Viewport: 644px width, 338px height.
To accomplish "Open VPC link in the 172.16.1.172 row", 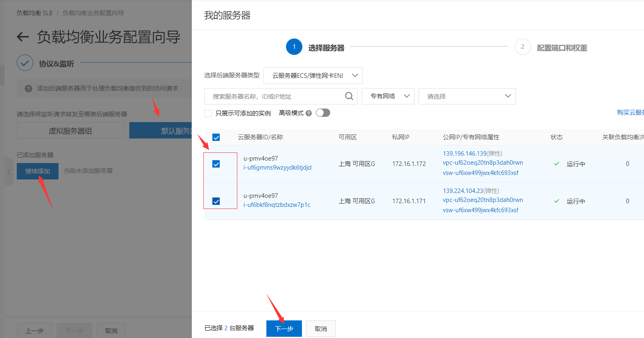I will [483, 163].
